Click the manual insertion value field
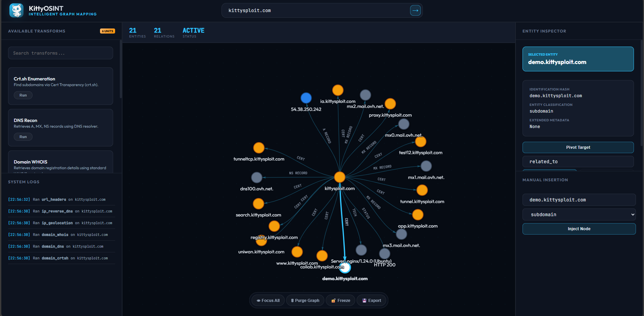The width and height of the screenshot is (644, 316). (579, 200)
